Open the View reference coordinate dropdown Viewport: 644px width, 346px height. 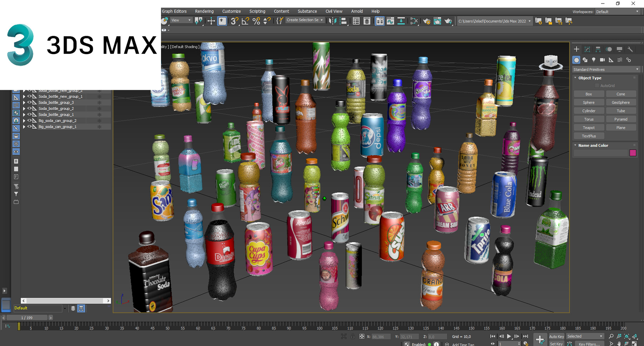pos(181,20)
